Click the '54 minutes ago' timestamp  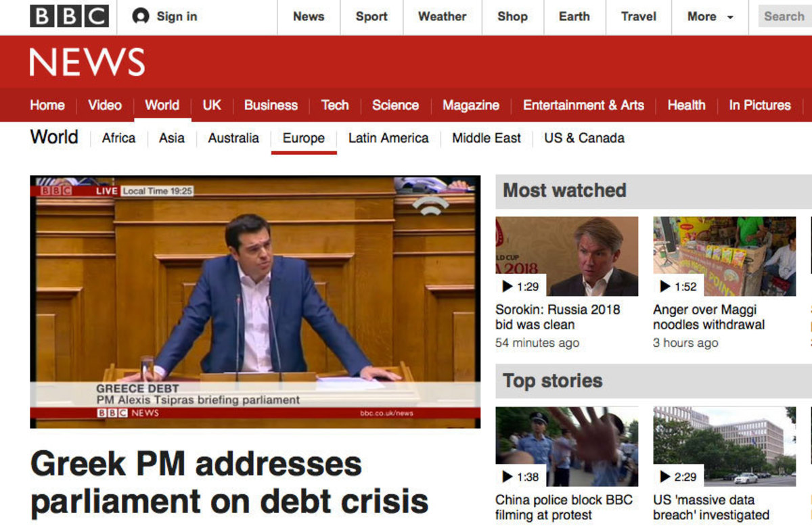tap(537, 343)
